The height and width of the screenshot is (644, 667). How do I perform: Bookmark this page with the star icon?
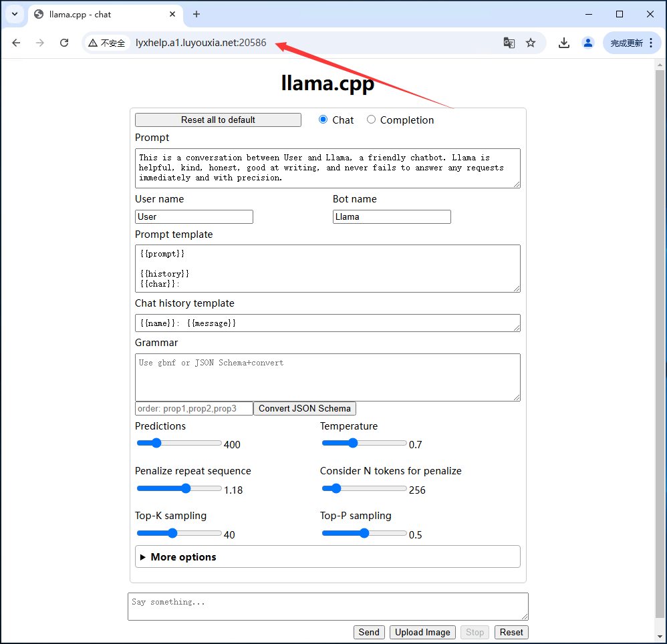click(x=531, y=43)
